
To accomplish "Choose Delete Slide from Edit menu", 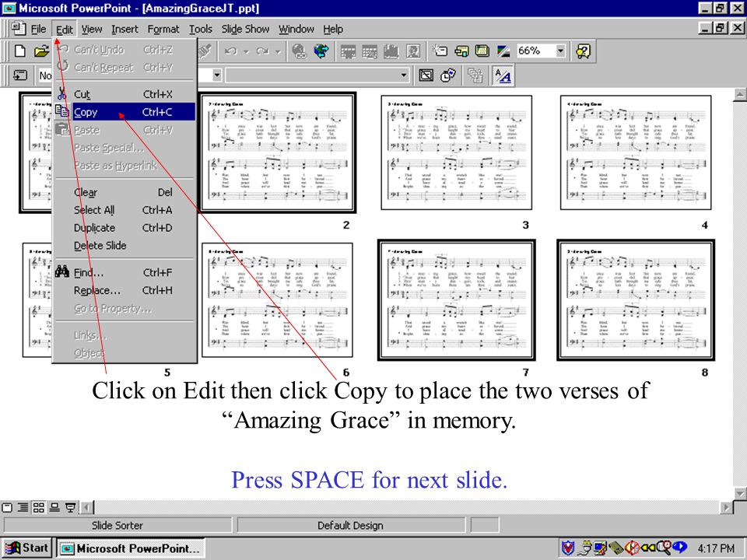I will 124,246.
